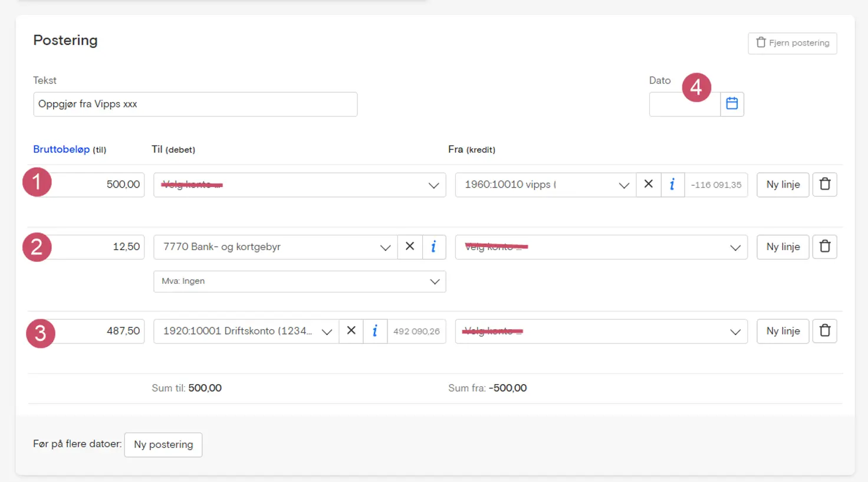
Task: Click Ny postering button
Action: coord(163,444)
